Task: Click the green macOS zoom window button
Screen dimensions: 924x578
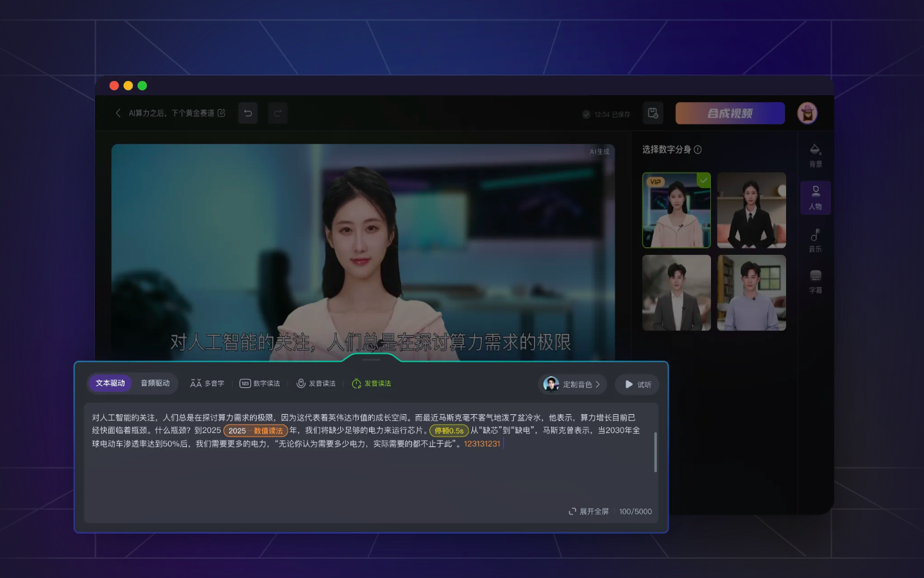Action: pos(142,85)
